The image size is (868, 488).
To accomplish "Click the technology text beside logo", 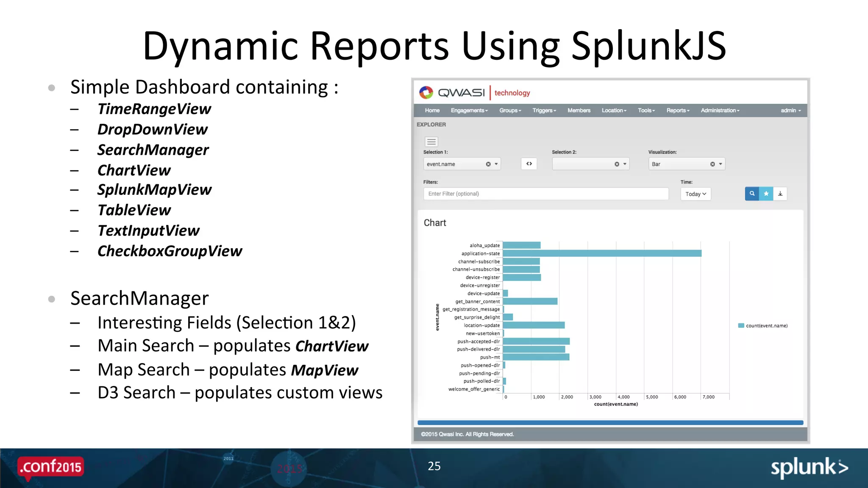I will [512, 93].
